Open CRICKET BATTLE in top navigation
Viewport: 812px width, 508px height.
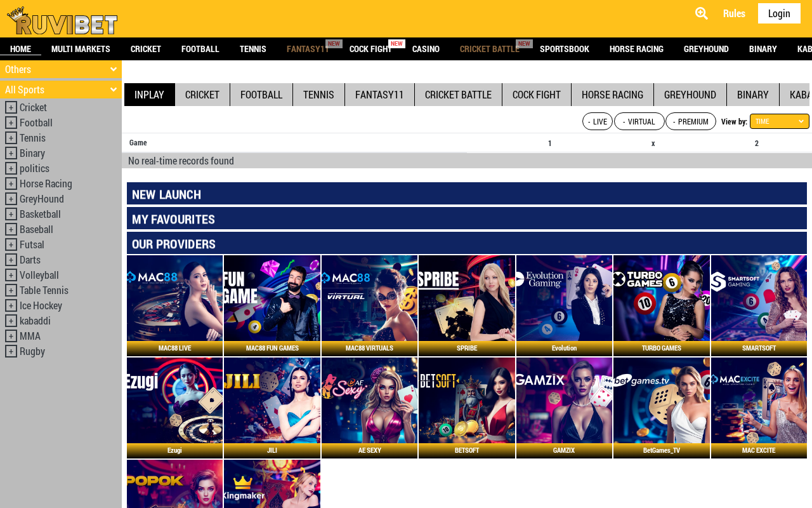490,49
